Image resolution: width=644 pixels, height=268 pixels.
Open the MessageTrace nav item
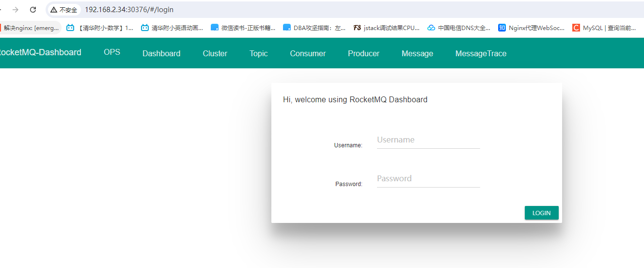click(x=481, y=54)
